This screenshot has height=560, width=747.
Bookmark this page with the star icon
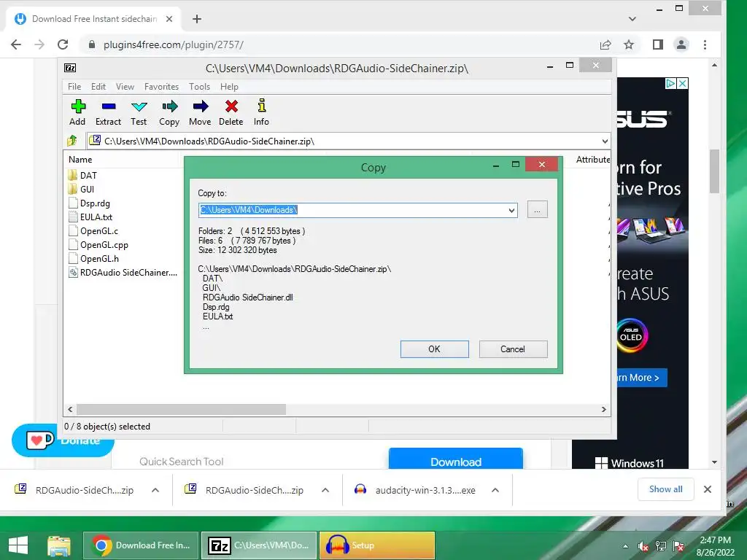click(x=629, y=44)
